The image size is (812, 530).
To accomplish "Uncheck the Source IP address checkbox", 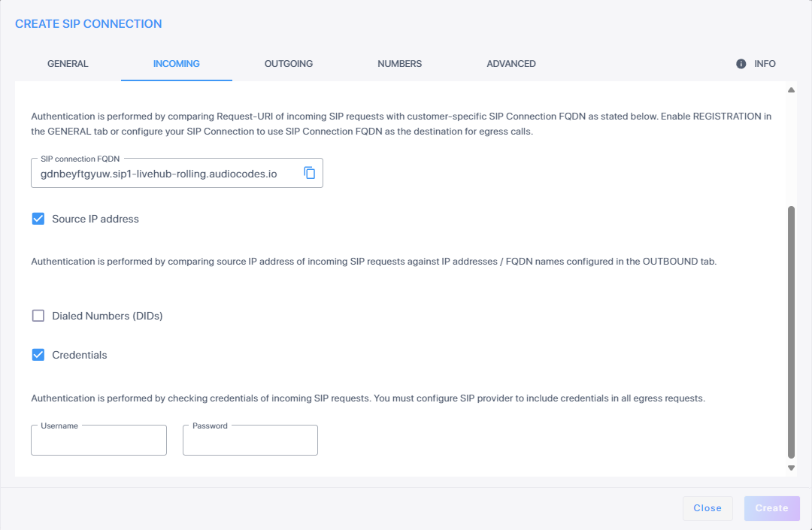I will (38, 219).
